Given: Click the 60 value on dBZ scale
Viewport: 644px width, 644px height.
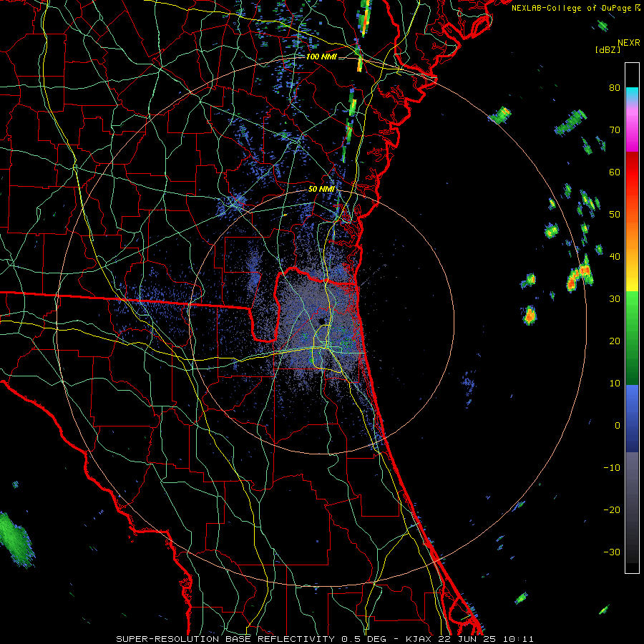Looking at the screenshot, I should pos(615,172).
